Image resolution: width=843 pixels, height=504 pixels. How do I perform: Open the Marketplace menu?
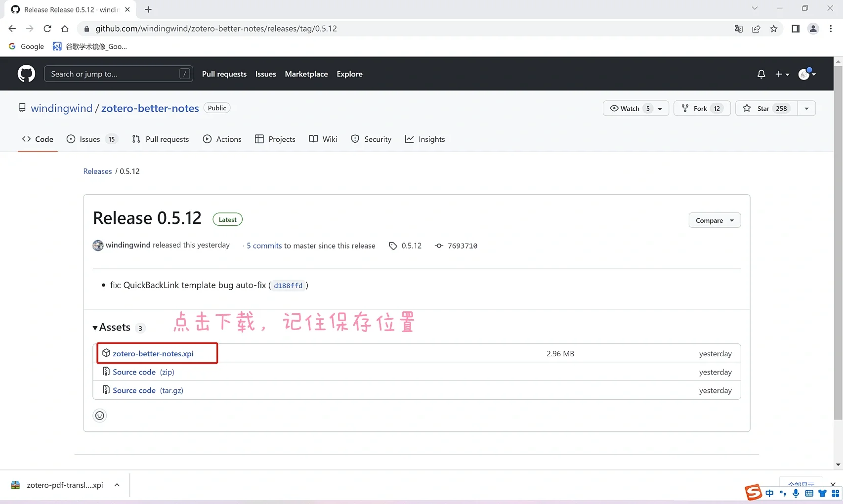pyautogui.click(x=306, y=74)
